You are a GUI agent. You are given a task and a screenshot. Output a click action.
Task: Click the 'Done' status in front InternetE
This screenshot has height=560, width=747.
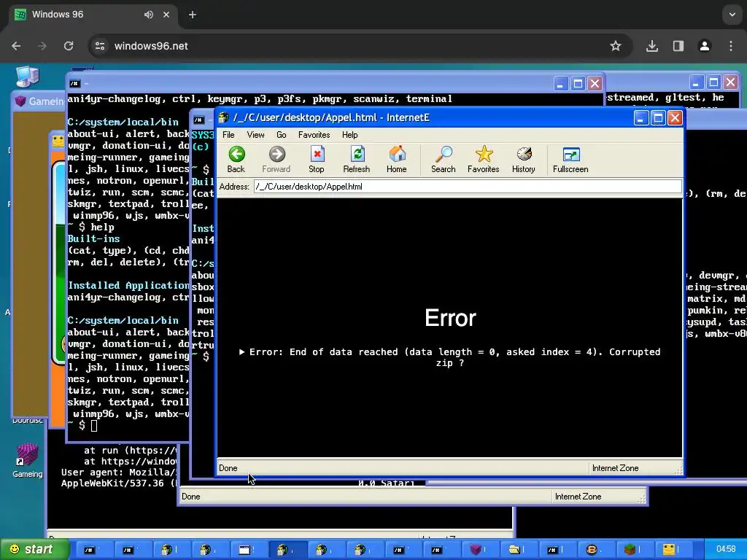coord(228,468)
